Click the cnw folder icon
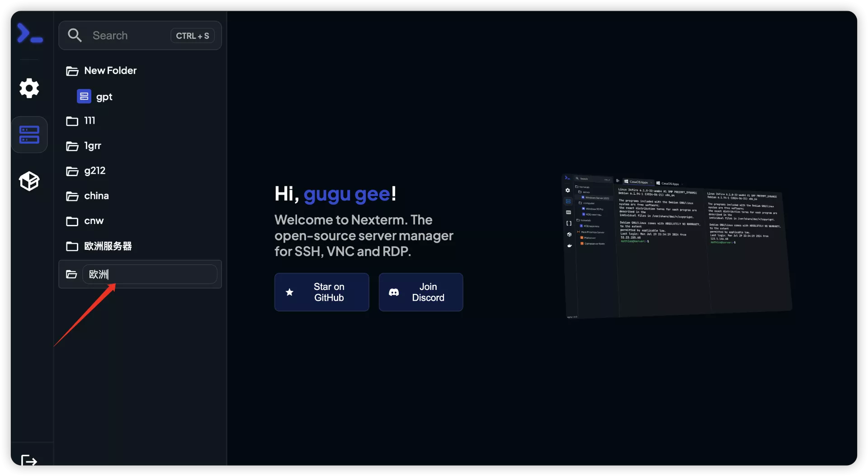Viewport: 868px width, 476px height. [72, 221]
